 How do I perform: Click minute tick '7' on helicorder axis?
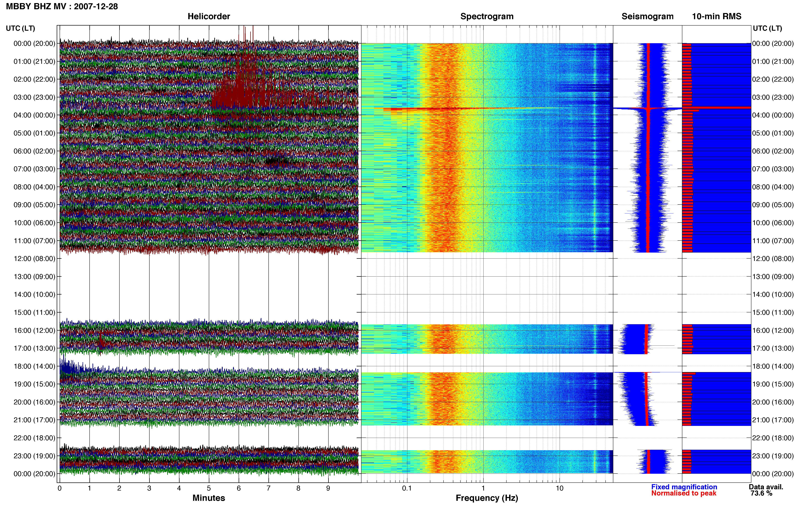point(269,488)
